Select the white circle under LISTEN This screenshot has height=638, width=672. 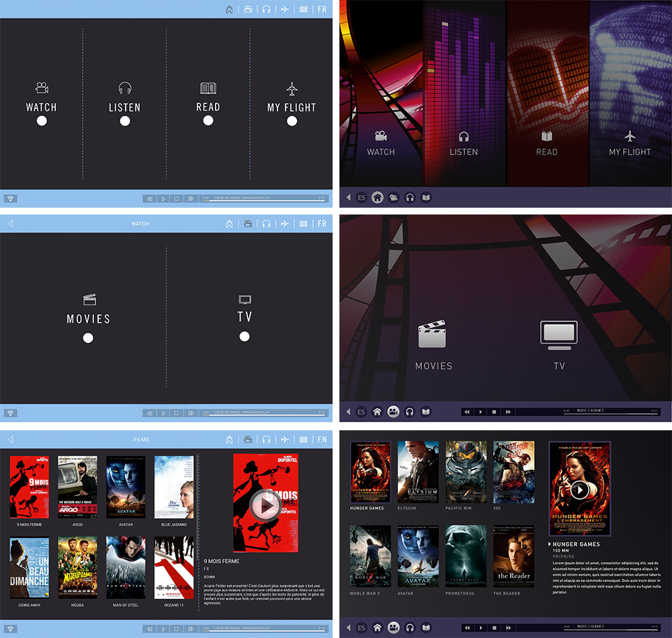[x=125, y=121]
